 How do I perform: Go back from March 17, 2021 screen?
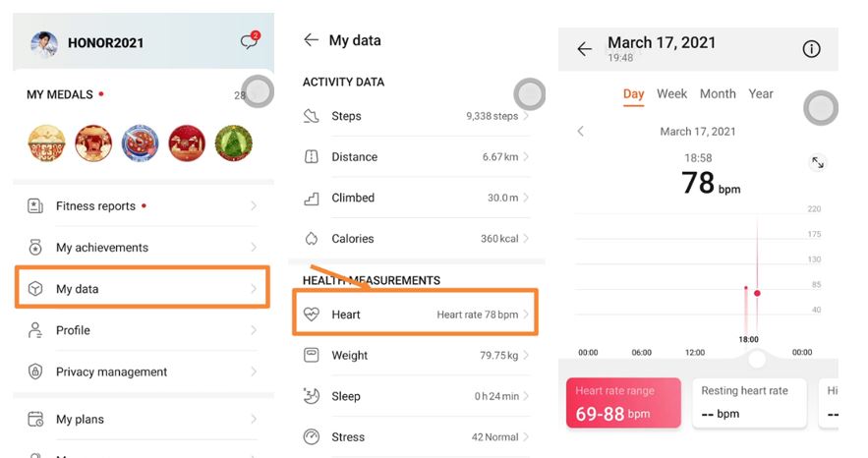click(585, 49)
